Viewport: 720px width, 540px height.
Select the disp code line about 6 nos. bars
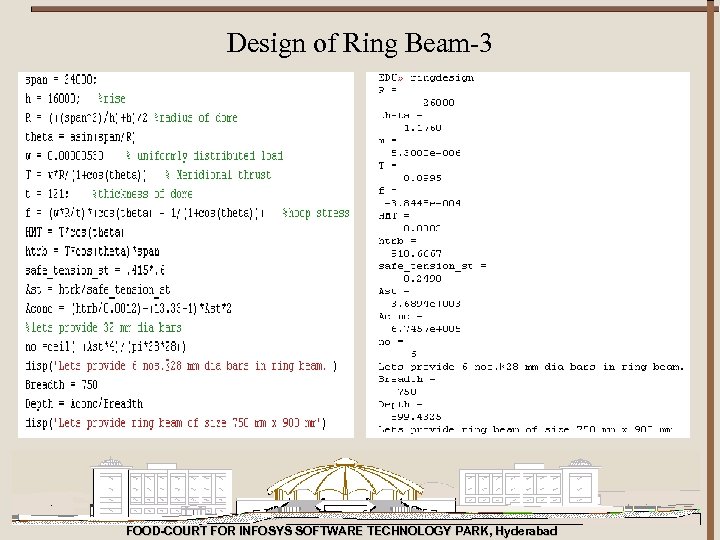coord(181,366)
